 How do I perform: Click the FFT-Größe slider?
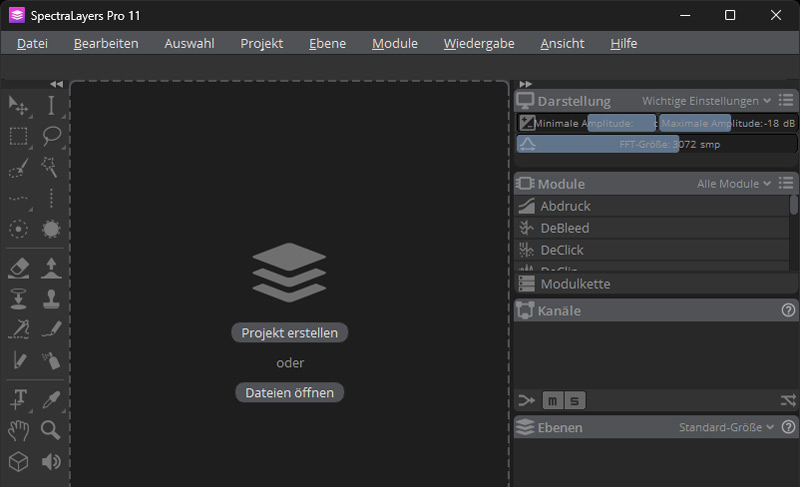pyautogui.click(x=656, y=144)
